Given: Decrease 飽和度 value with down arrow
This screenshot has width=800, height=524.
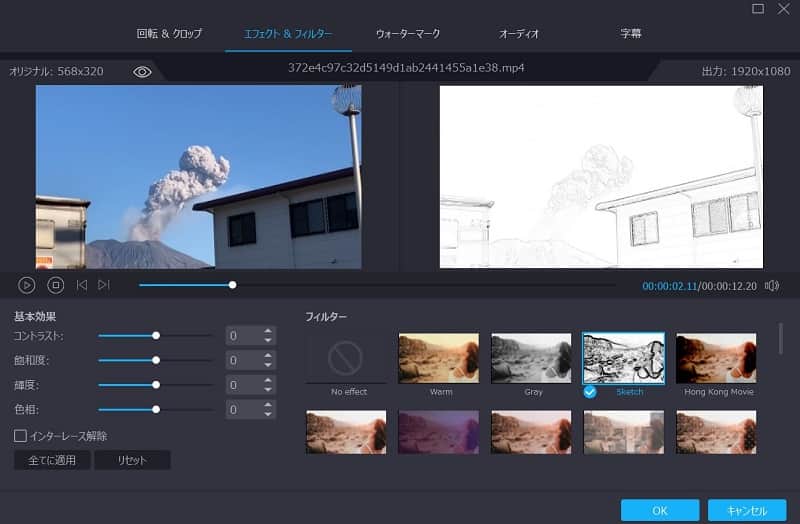Looking at the screenshot, I should pos(268,365).
